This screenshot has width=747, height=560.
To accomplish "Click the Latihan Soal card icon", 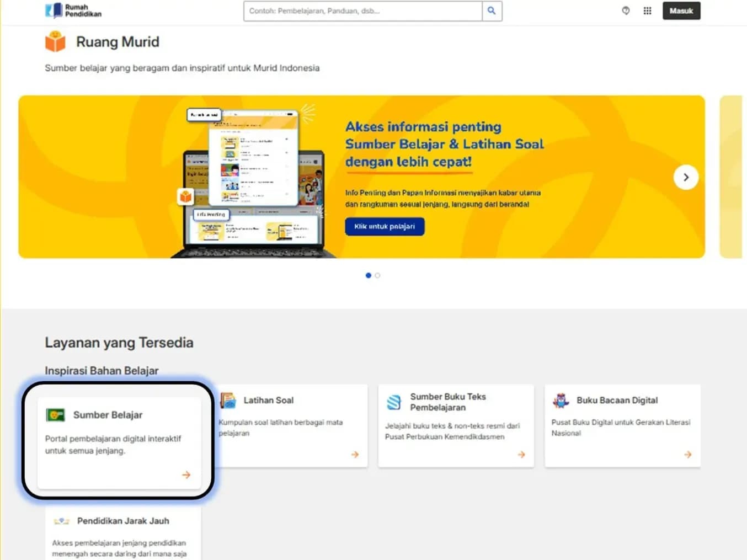I will pos(228,401).
